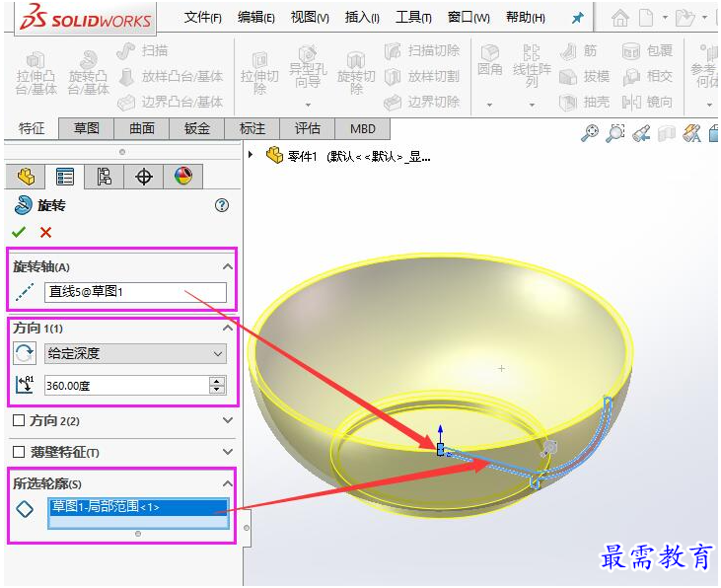Click the Linear Pattern (线性阵列) tool
Screen dimensions: 721x588
point(532,66)
